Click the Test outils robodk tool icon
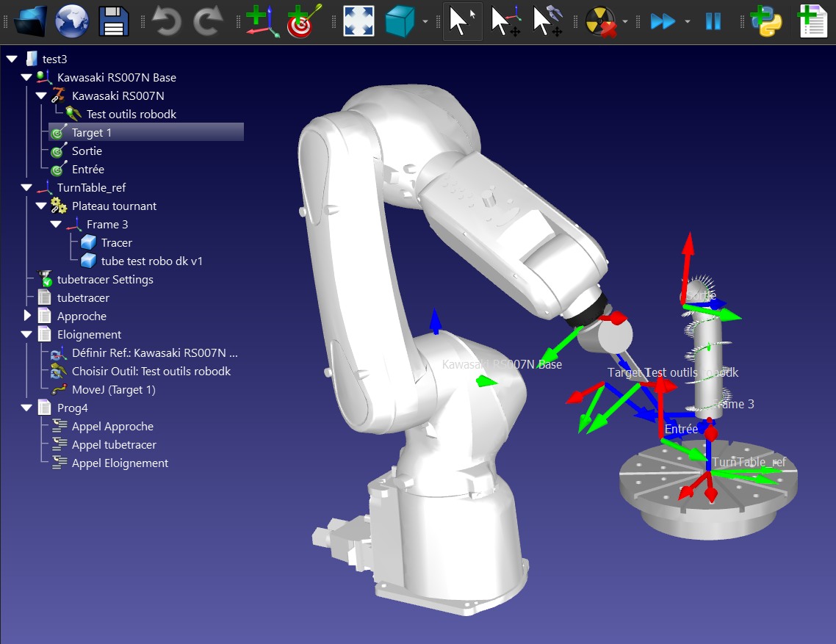Screen dimensions: 836x644 point(73,114)
